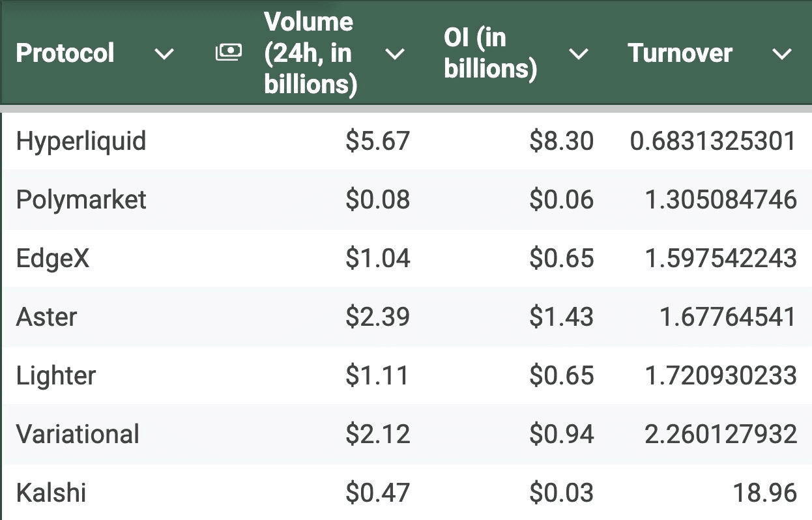Click Hyperliquid OI cell $8.30
812x520 pixels.
[562, 141]
